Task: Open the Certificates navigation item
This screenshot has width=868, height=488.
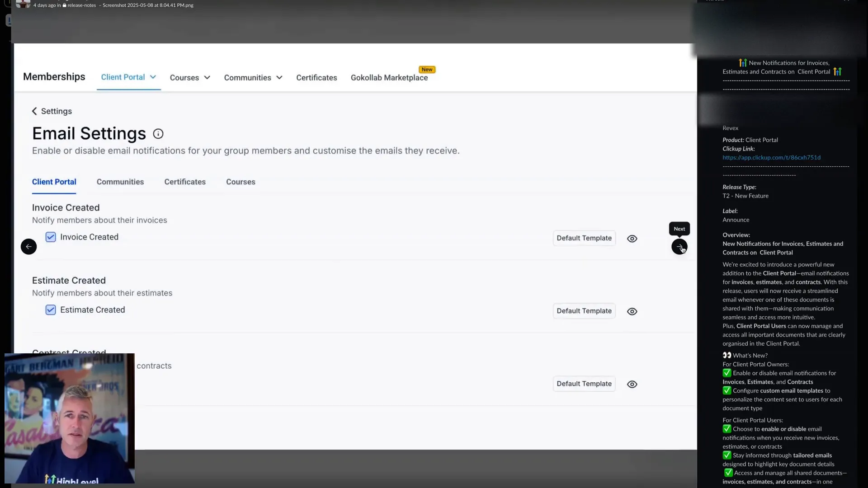Action: 316,78
